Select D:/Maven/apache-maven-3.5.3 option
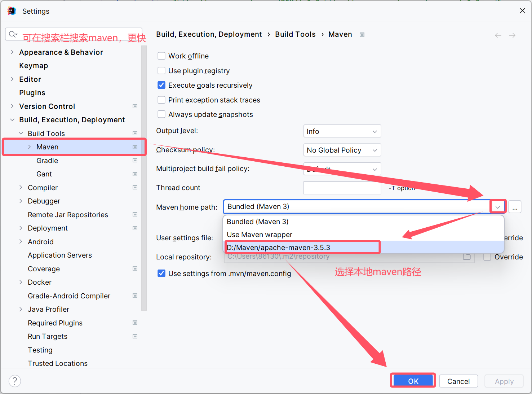 (x=363, y=248)
